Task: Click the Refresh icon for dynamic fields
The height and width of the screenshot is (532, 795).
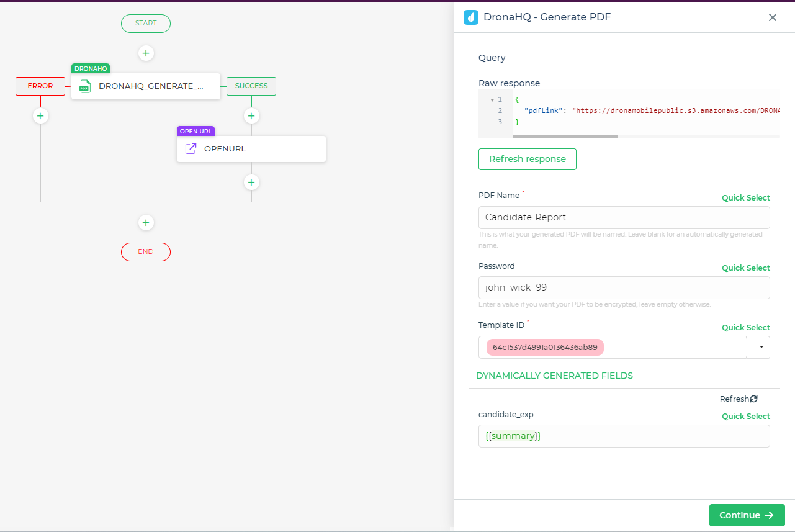Action: [x=754, y=399]
